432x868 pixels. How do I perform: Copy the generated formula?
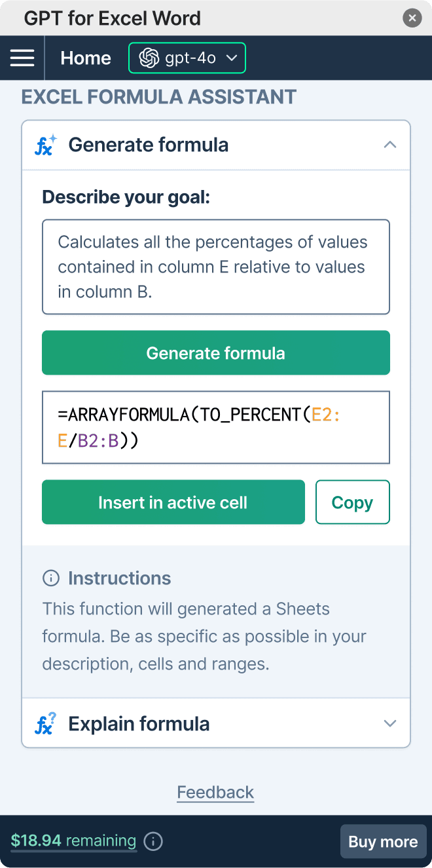click(x=352, y=502)
